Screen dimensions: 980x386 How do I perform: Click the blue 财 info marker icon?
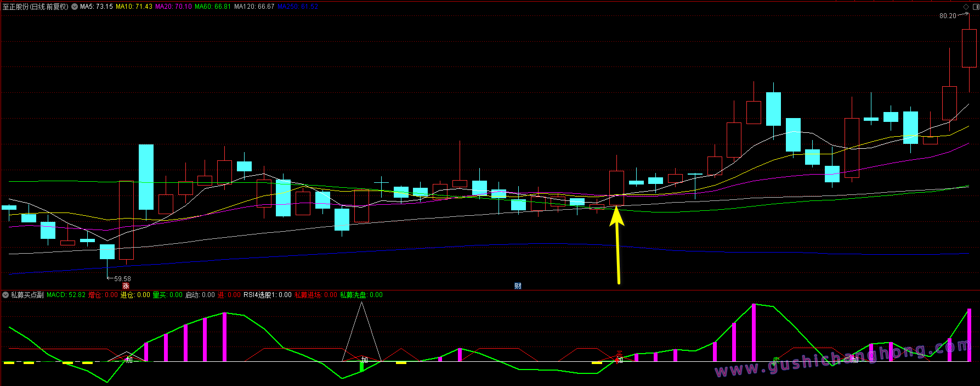518,286
